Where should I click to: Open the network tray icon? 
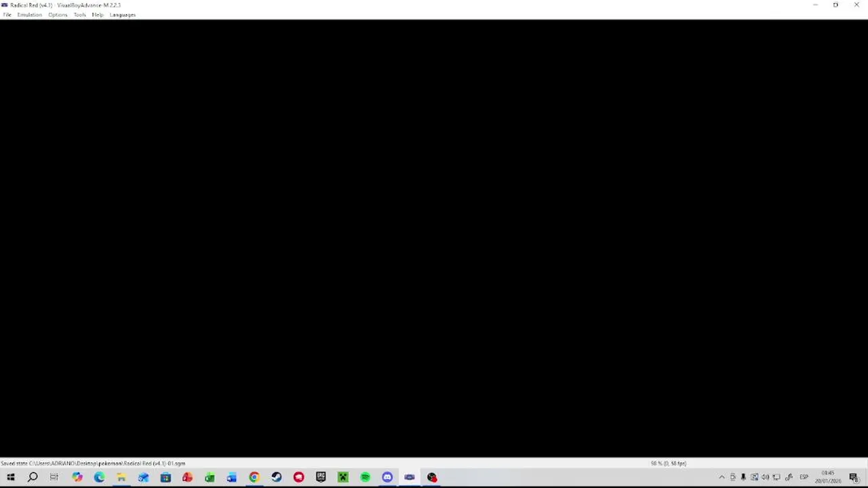pos(776,477)
